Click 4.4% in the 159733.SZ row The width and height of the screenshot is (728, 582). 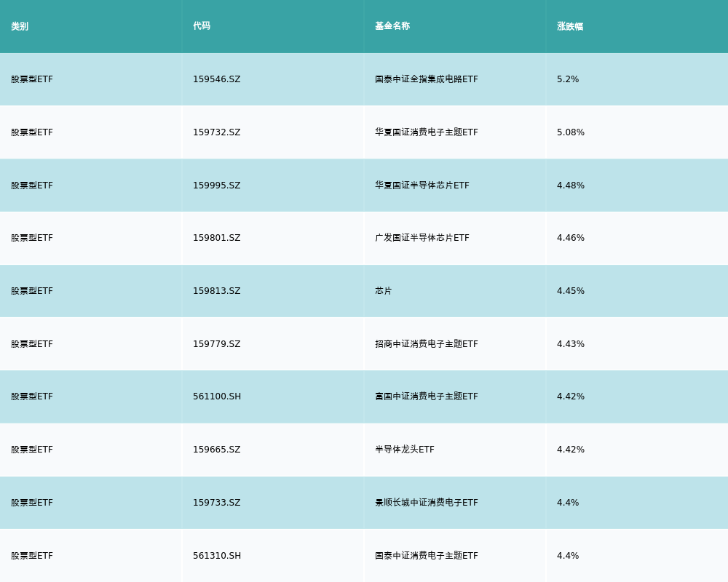click(568, 503)
